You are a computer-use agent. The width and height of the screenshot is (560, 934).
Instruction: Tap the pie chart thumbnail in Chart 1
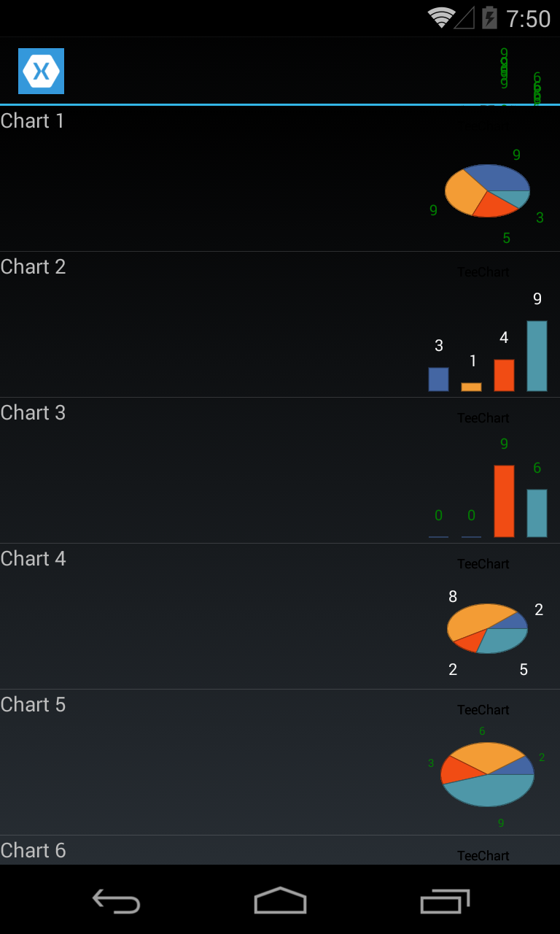pos(487,191)
